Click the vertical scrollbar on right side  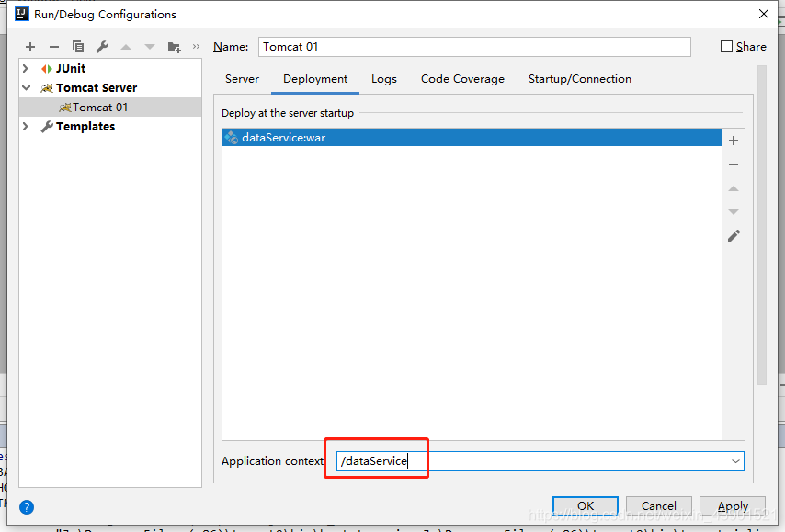click(762, 225)
